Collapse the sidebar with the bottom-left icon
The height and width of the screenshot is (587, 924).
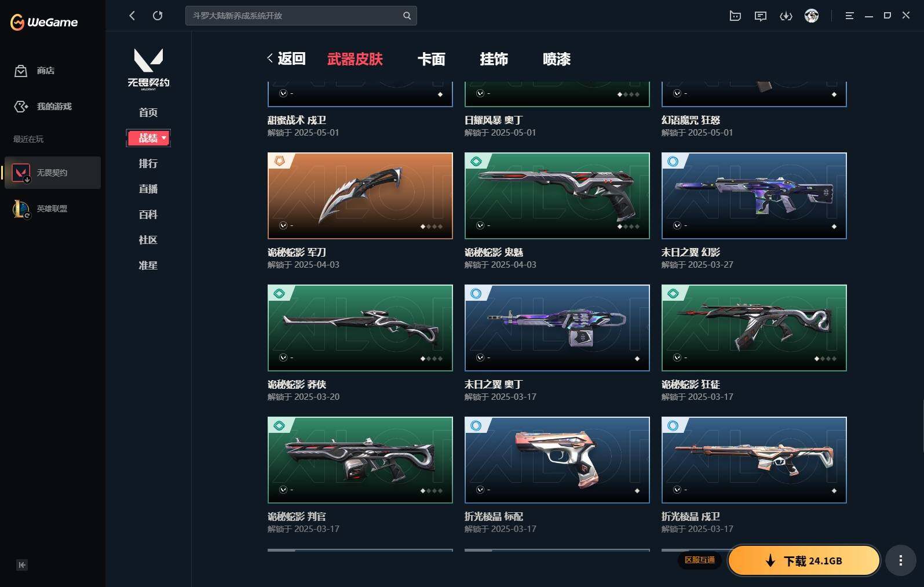pos(22,565)
